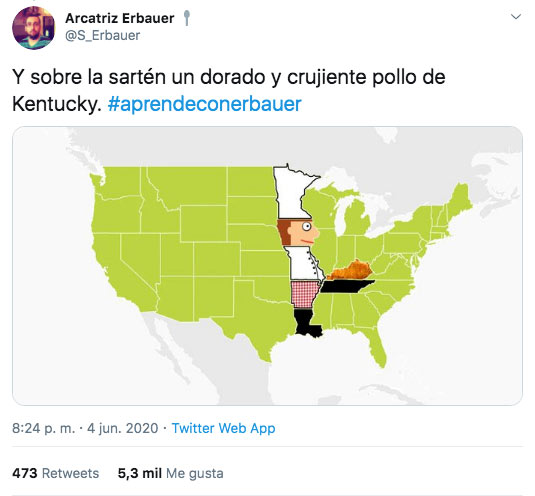Open the Twitter Web App source link
Viewport: 535px width, 496px height.
coord(223,428)
